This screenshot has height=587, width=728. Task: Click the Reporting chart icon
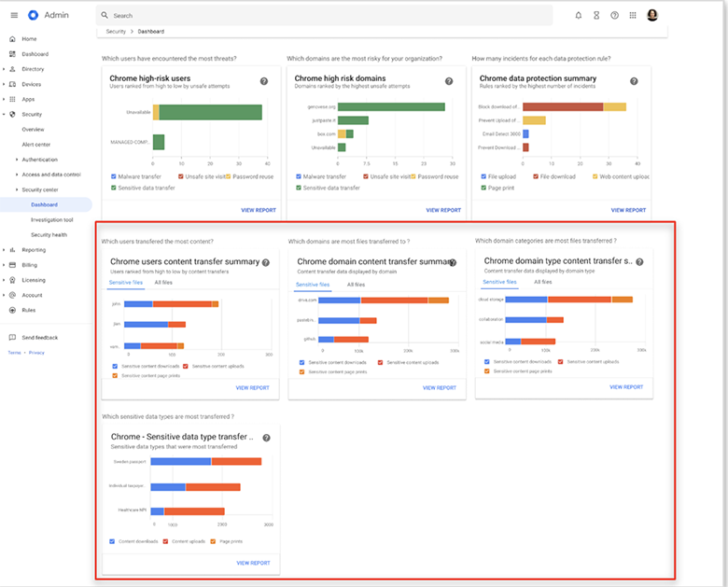12,250
